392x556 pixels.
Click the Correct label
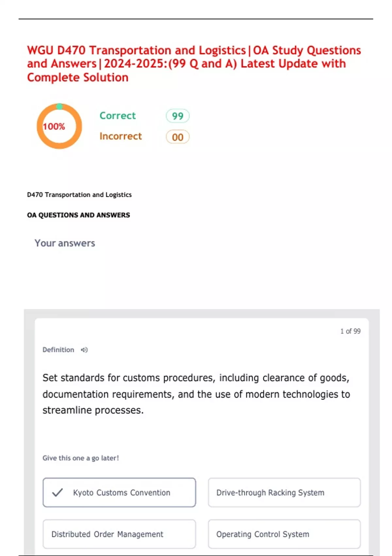[118, 116]
